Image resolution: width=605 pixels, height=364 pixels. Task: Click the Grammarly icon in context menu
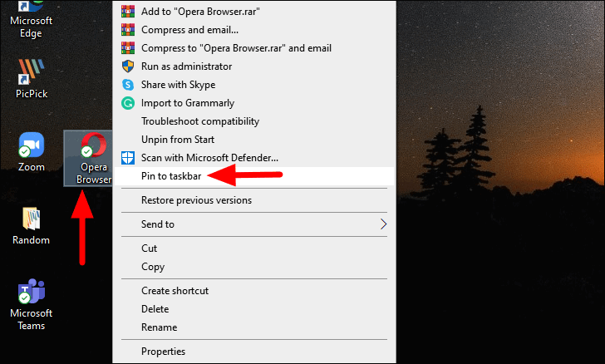tap(128, 103)
